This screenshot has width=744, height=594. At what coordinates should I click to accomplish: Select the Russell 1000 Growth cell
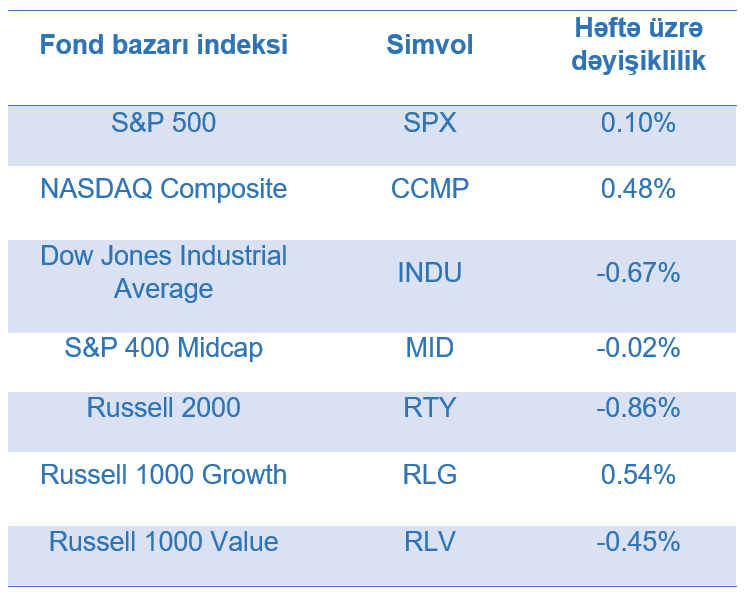[x=163, y=474]
